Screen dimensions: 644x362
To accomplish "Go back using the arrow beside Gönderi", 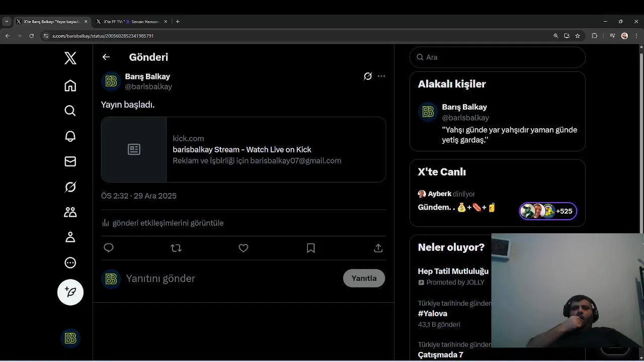I will [x=106, y=57].
